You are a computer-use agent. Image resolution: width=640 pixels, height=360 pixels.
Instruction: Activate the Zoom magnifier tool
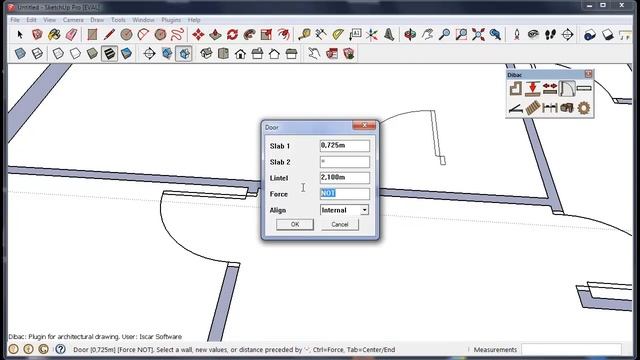pyautogui.click(x=444, y=35)
